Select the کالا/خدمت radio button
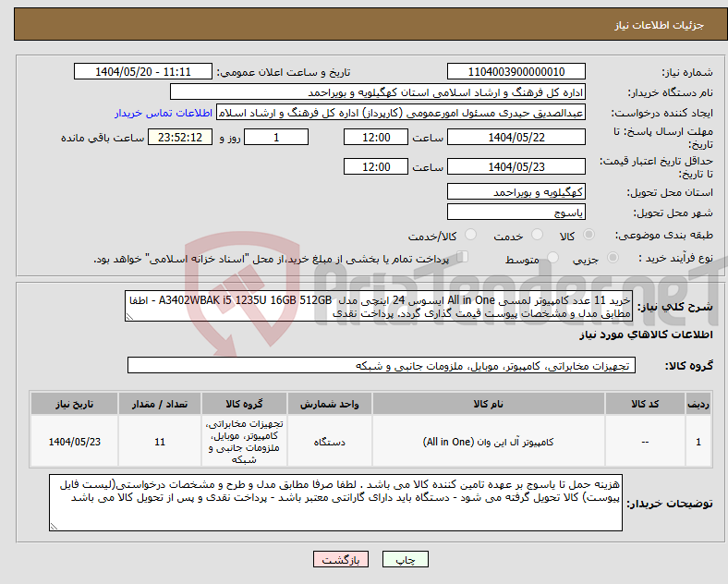The width and height of the screenshot is (728, 584). (470, 235)
